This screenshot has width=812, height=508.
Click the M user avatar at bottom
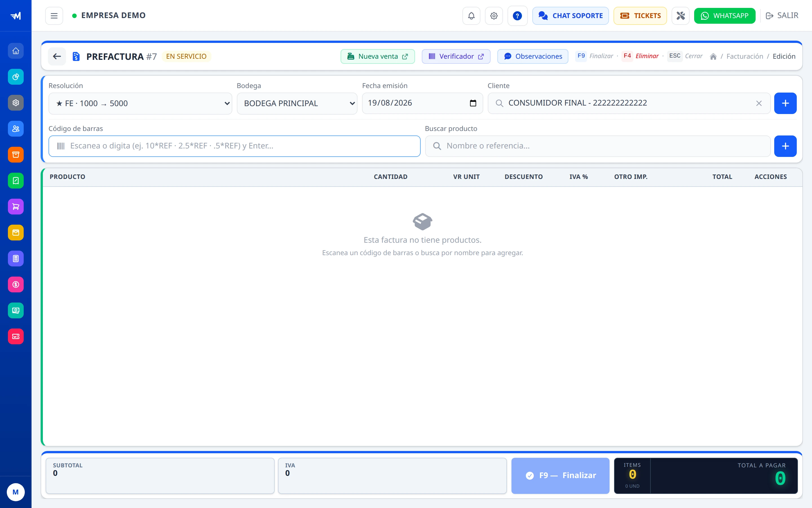pos(16,492)
